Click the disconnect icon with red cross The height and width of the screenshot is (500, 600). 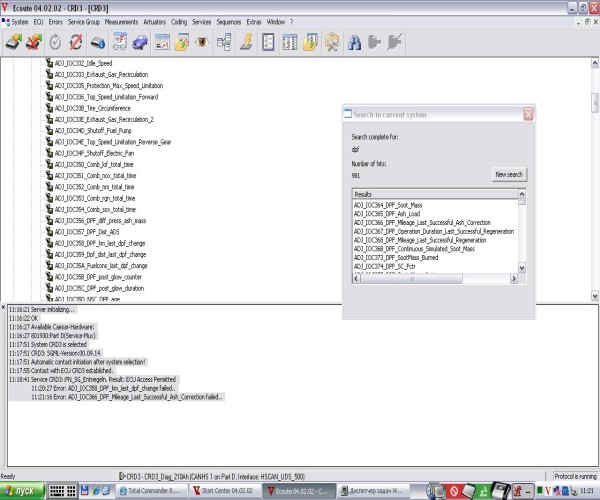coord(34,42)
